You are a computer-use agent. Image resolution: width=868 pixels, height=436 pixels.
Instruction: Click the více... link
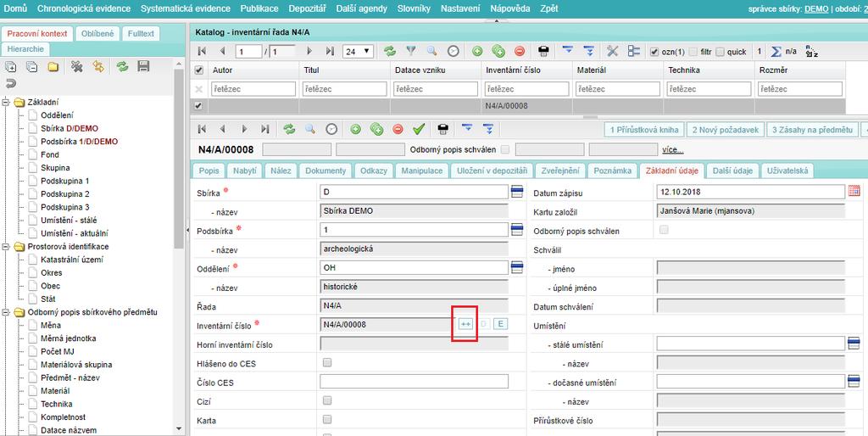pyautogui.click(x=672, y=150)
